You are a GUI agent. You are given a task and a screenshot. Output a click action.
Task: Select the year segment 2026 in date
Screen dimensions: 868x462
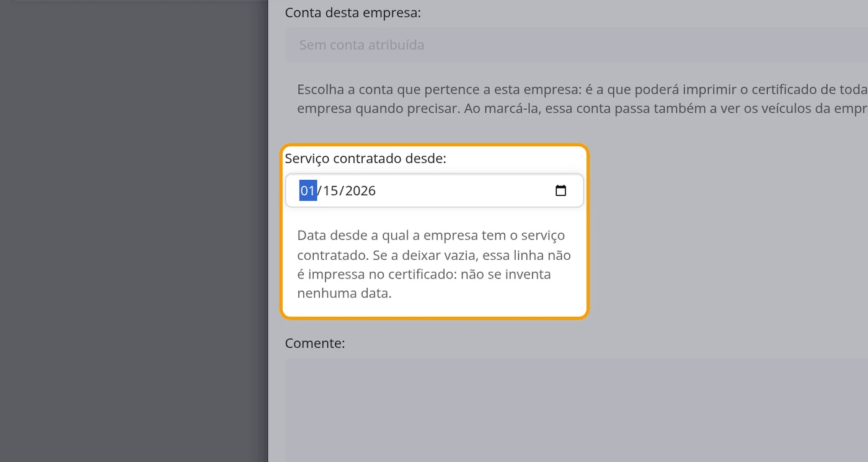[x=360, y=190]
